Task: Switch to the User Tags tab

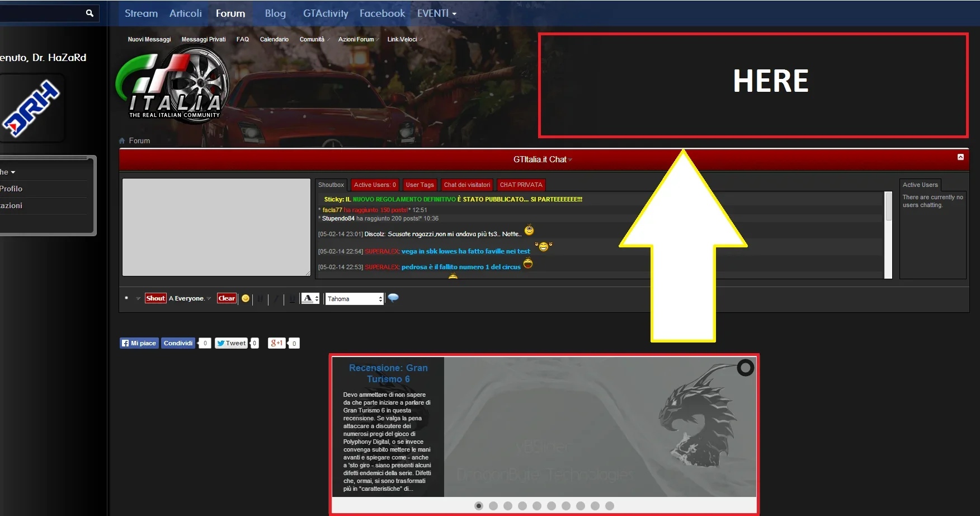Action: tap(420, 185)
